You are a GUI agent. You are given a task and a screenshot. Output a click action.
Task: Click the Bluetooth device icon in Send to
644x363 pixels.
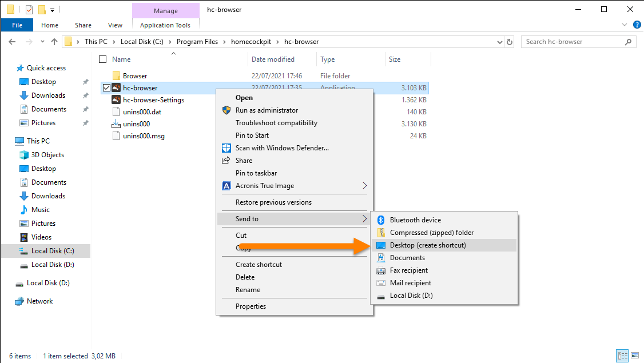tap(381, 220)
